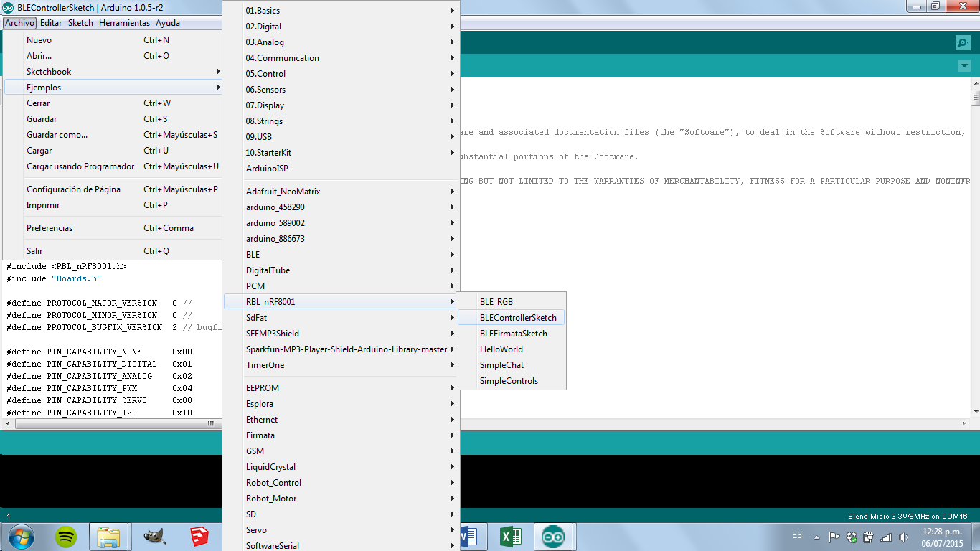Open the Serial Monitor magnifier icon
Screen dimensions: 980x551
[x=963, y=42]
